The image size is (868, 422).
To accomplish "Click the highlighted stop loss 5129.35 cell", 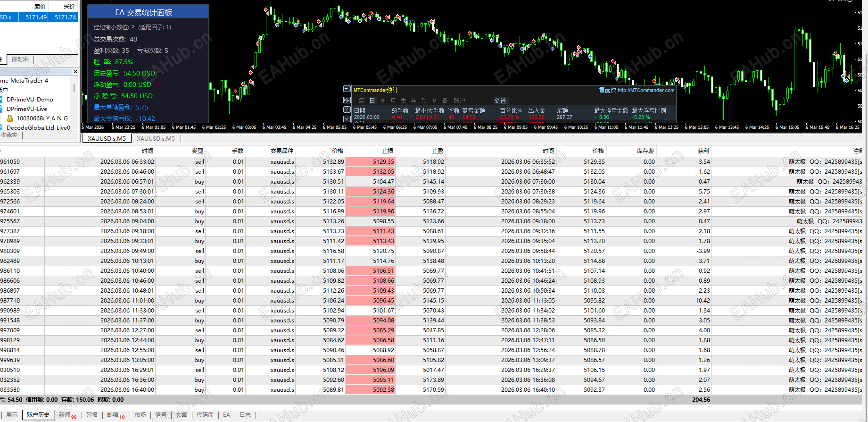I will [371, 162].
